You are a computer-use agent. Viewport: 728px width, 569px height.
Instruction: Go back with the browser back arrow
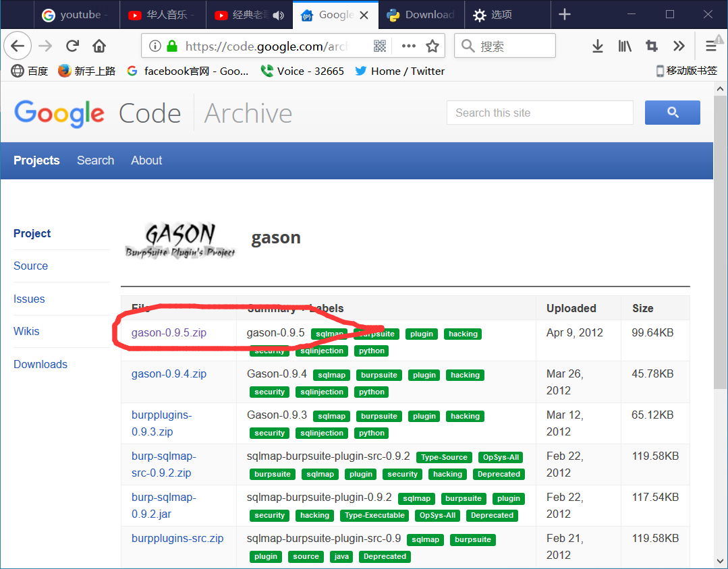click(18, 46)
